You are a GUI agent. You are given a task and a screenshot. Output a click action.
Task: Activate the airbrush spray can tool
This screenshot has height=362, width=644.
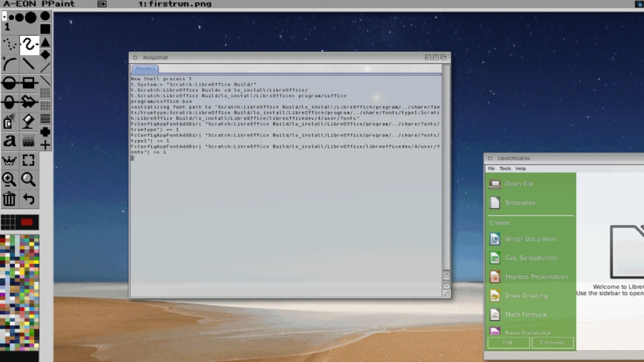[x=9, y=121]
